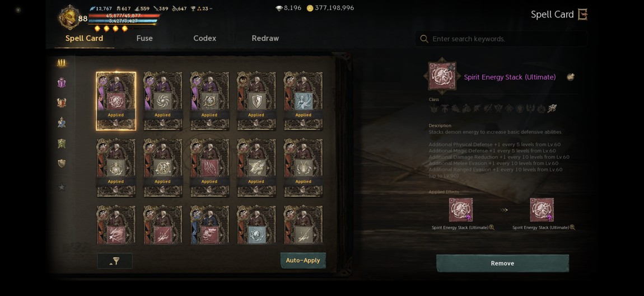Open the sort filter funnel button

pos(115,261)
